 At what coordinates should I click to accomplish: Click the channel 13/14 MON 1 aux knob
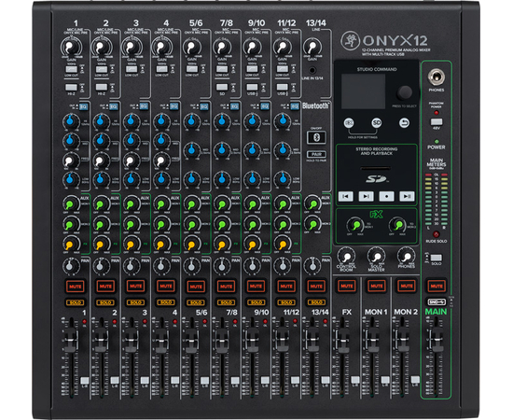point(312,204)
